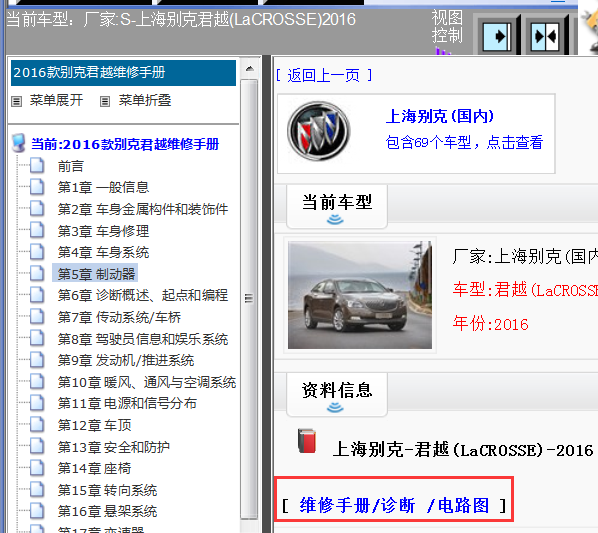The height and width of the screenshot is (533, 598).
Task: Open chapter 第16章 悬架系统
Action: click(108, 511)
